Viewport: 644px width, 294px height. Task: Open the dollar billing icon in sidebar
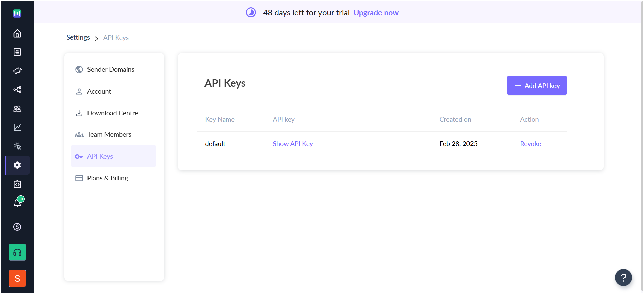tap(17, 227)
